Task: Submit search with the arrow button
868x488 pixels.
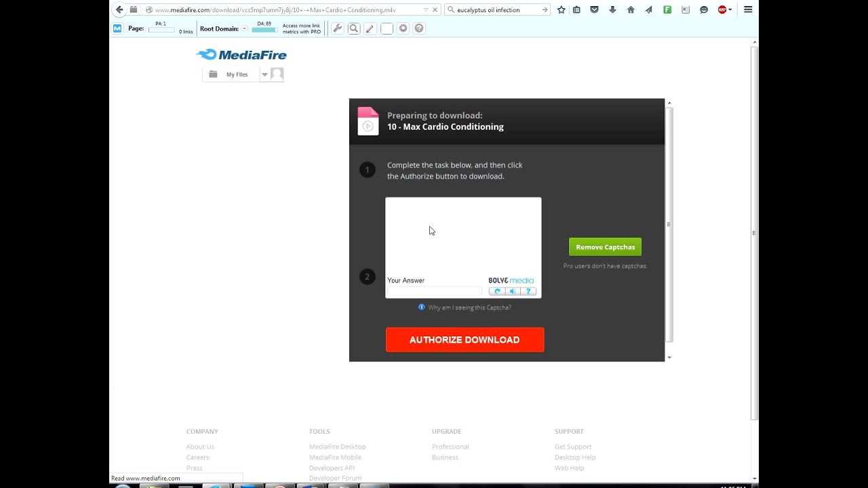Action: 544,10
